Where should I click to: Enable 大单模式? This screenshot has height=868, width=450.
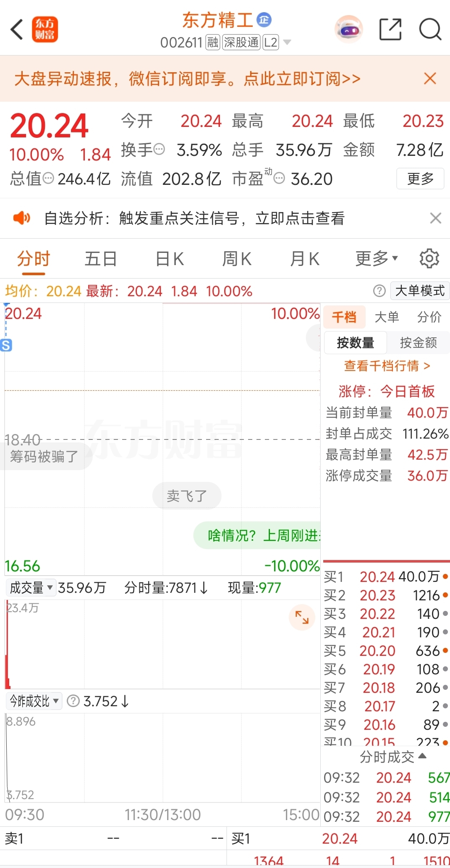(420, 291)
